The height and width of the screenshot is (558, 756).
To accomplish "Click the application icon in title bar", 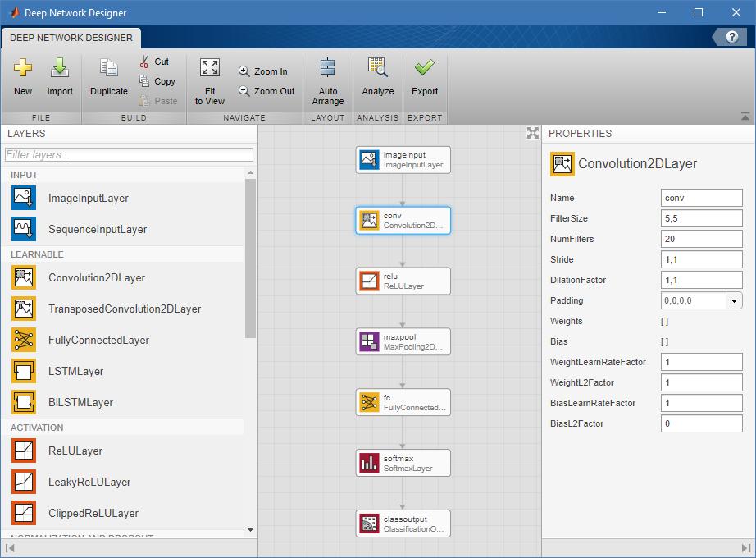I will [14, 12].
